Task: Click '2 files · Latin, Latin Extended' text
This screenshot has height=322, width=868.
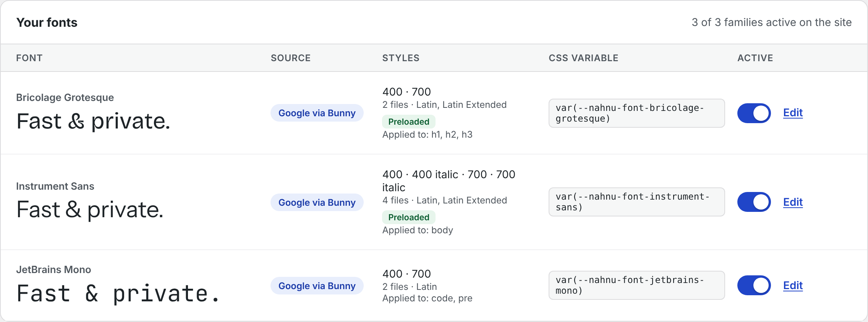Action: [445, 105]
